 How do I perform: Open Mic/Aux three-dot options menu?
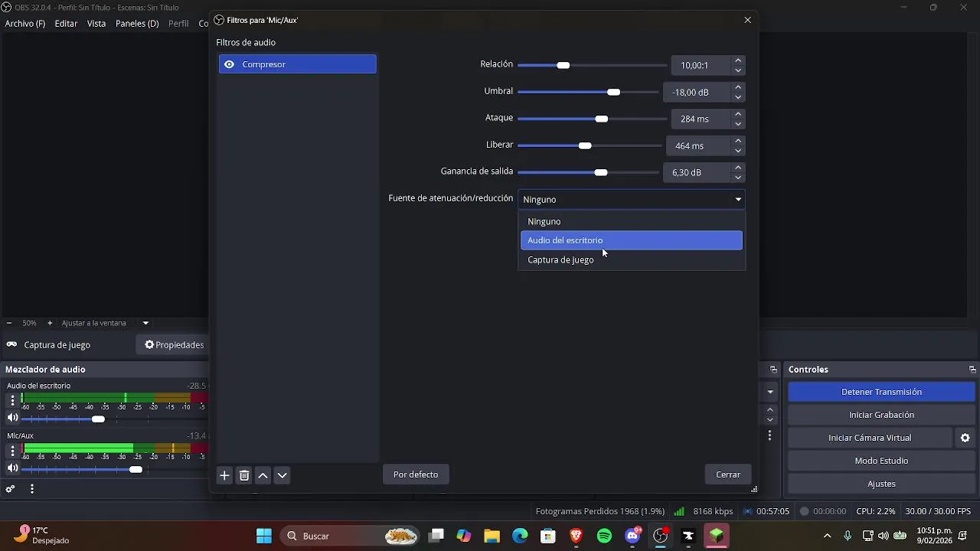click(12, 450)
